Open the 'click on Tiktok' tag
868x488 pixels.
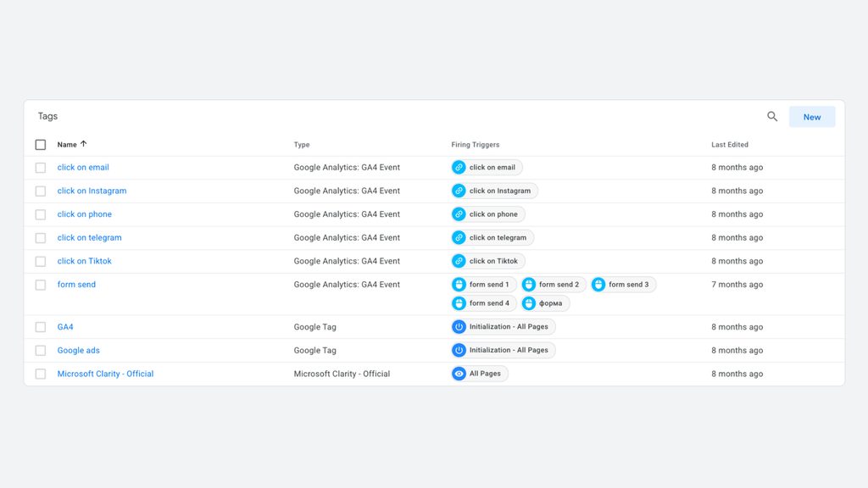click(85, 261)
